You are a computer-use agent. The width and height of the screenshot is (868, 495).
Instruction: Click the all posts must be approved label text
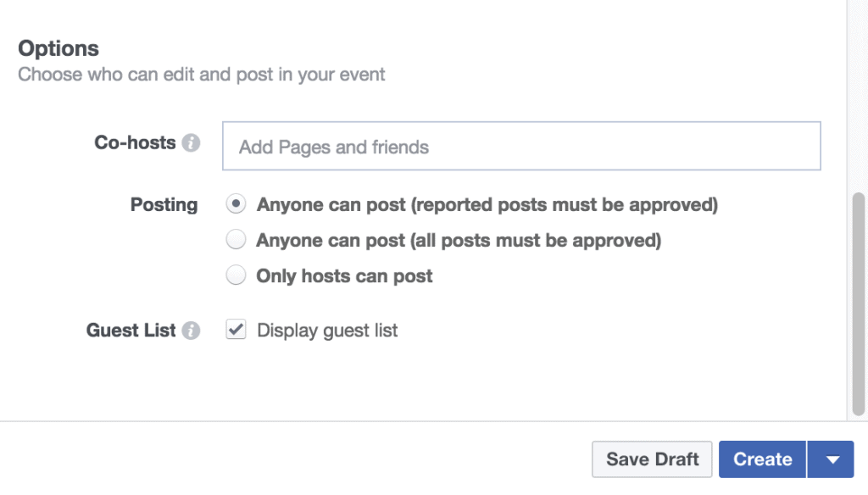pyautogui.click(x=459, y=241)
